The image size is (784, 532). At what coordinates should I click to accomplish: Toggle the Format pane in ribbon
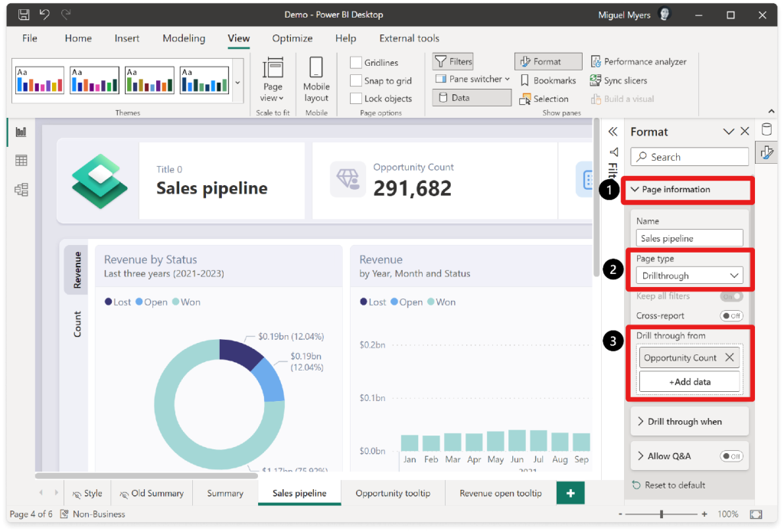pyautogui.click(x=548, y=61)
